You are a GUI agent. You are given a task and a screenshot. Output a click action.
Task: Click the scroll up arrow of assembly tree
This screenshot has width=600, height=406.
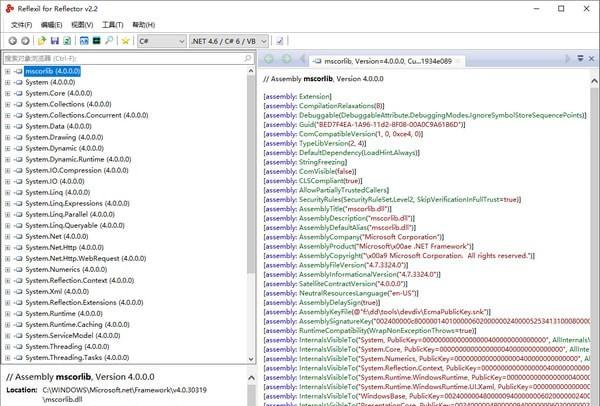[251, 71]
